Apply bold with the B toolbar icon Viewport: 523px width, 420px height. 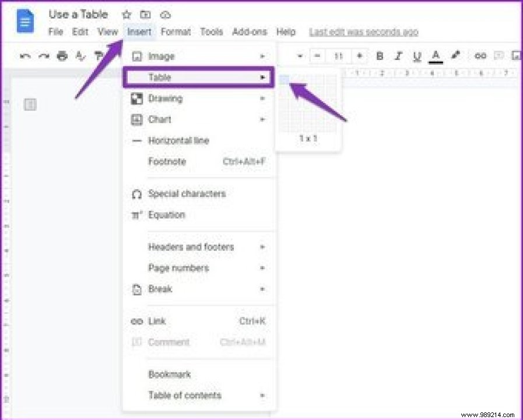[380, 56]
